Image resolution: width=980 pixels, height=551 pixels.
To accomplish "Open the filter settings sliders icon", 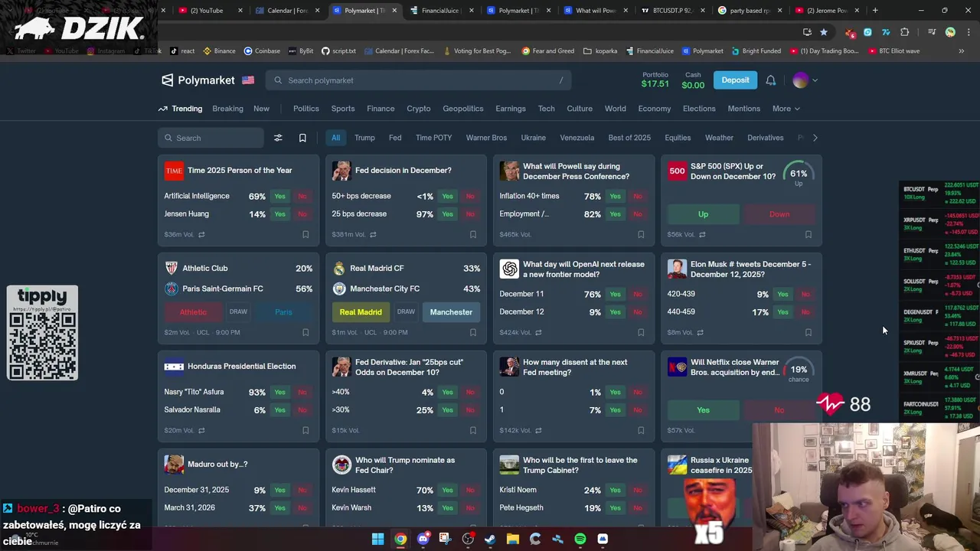I will tap(278, 138).
